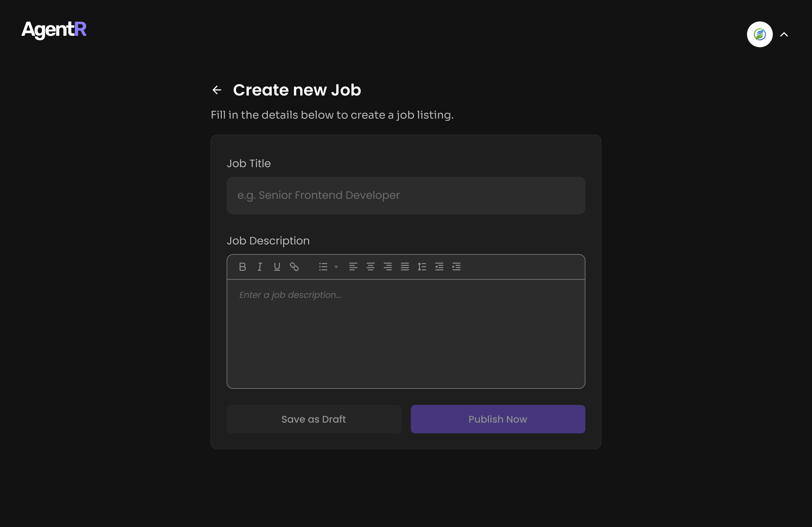Decrease the text indent
The width and height of the screenshot is (812, 527).
439,267
